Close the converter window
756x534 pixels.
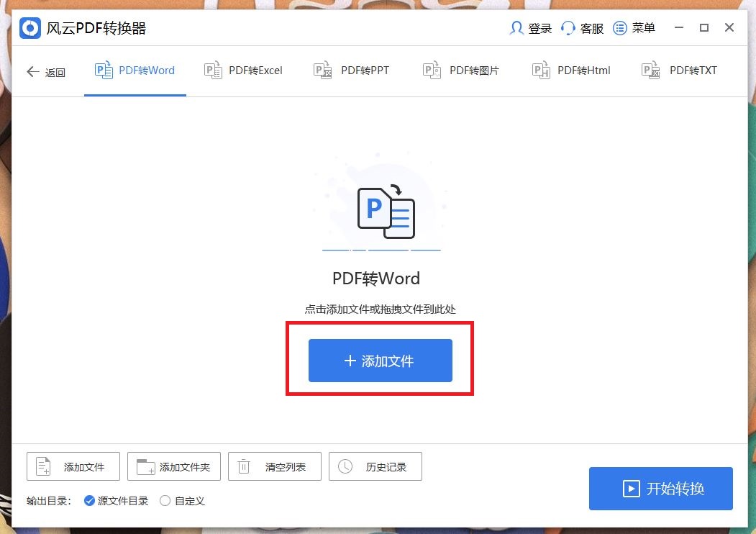pos(729,27)
